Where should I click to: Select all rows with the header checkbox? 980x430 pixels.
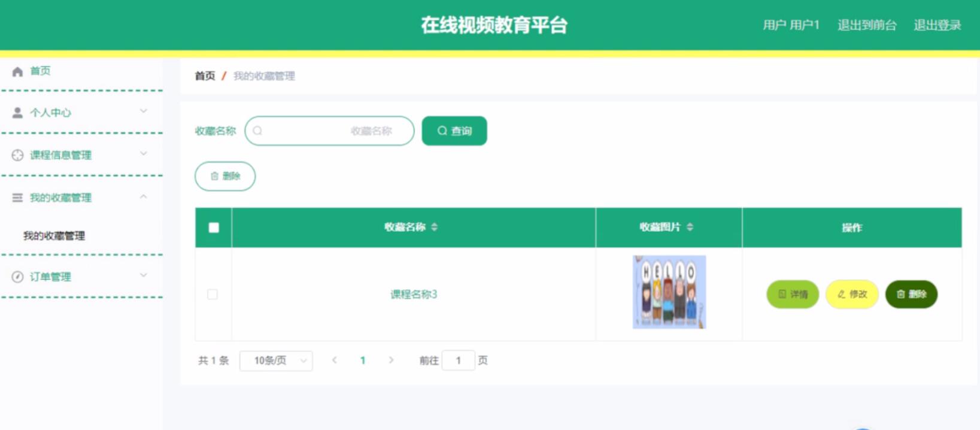click(x=214, y=228)
